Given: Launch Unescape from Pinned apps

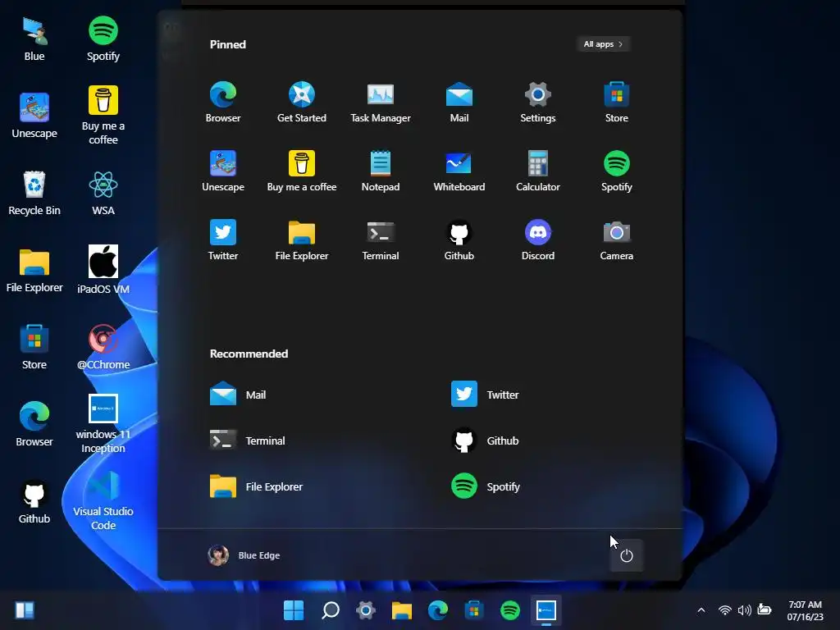Looking at the screenshot, I should click(x=223, y=171).
